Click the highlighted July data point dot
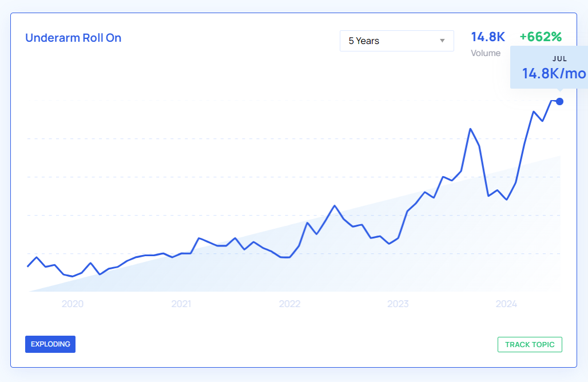The image size is (588, 382). (559, 101)
